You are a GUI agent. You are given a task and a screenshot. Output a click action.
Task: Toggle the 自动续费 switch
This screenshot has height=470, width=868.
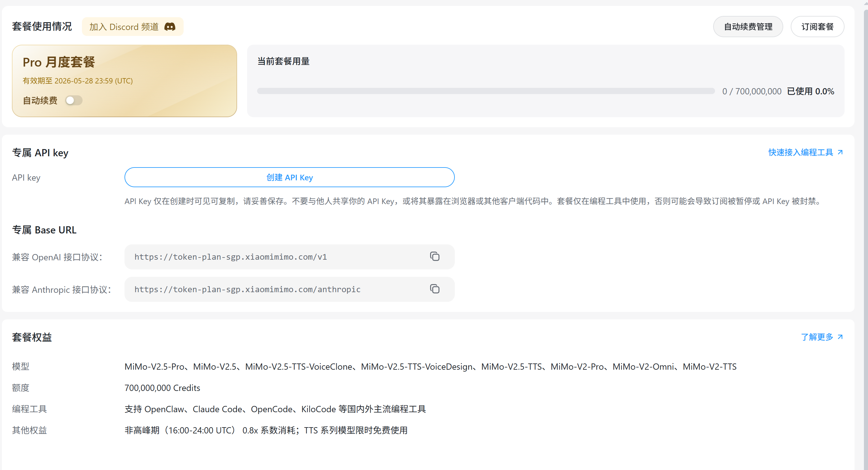(x=74, y=100)
